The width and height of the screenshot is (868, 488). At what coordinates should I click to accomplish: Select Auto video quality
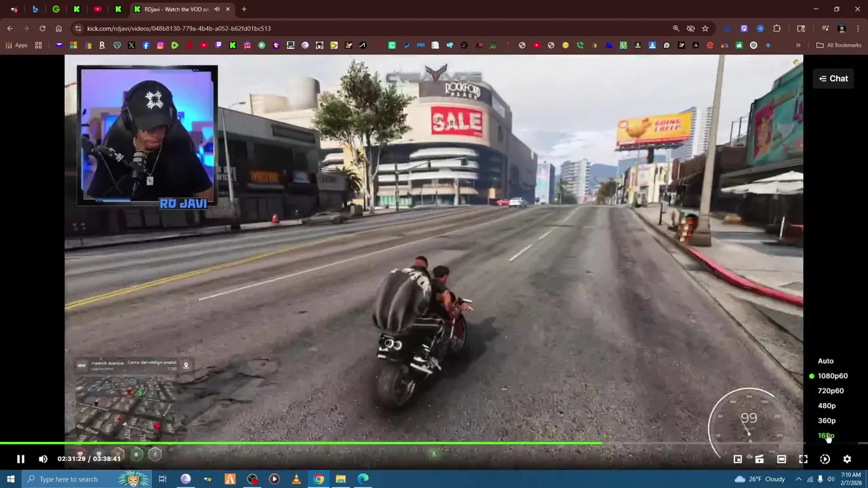(825, 361)
